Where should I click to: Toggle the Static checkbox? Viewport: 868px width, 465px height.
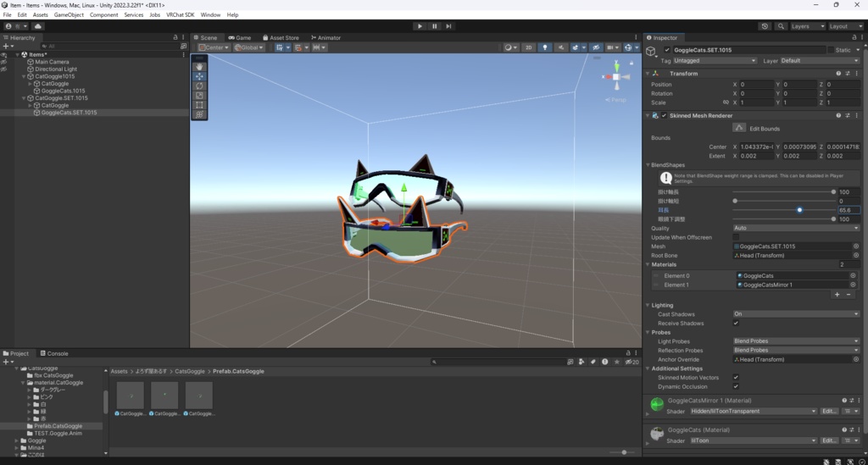pyautogui.click(x=831, y=50)
